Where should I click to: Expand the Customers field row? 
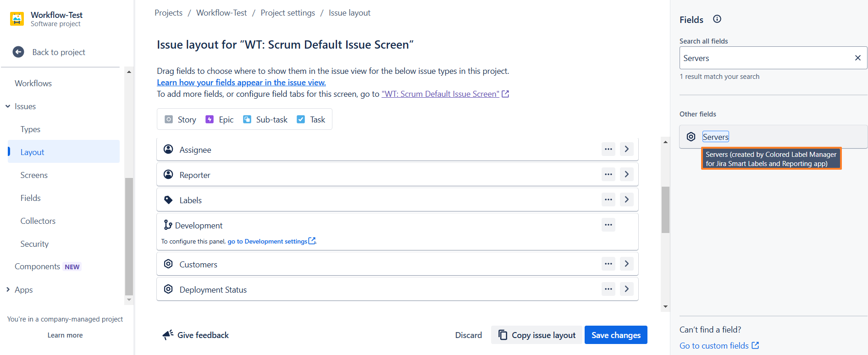(x=626, y=264)
